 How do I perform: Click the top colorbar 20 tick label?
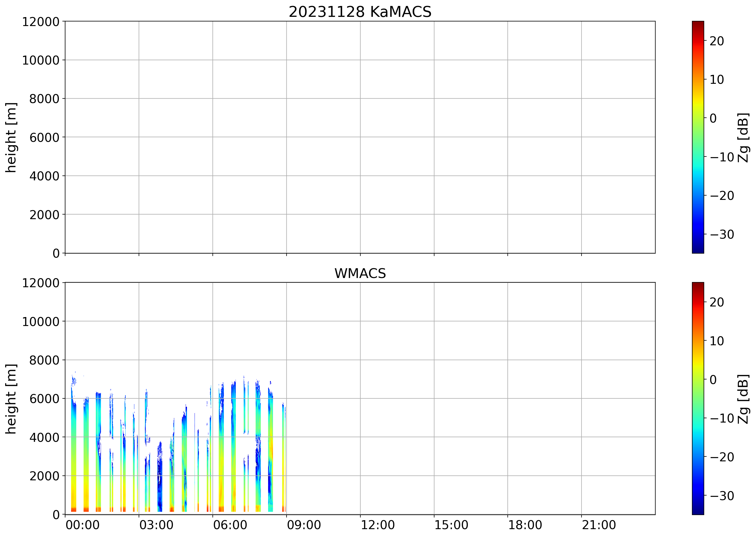coord(717,41)
